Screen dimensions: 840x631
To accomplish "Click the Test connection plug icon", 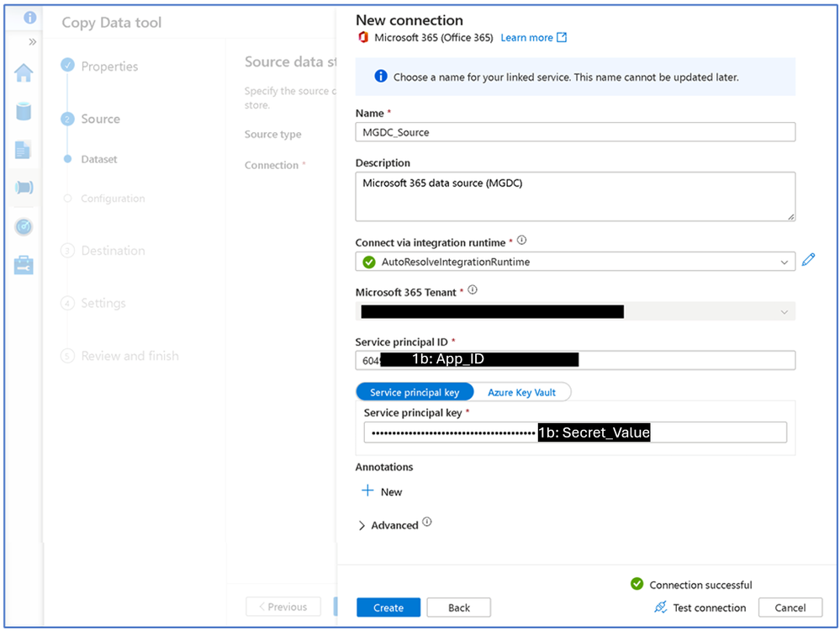I will 661,607.
